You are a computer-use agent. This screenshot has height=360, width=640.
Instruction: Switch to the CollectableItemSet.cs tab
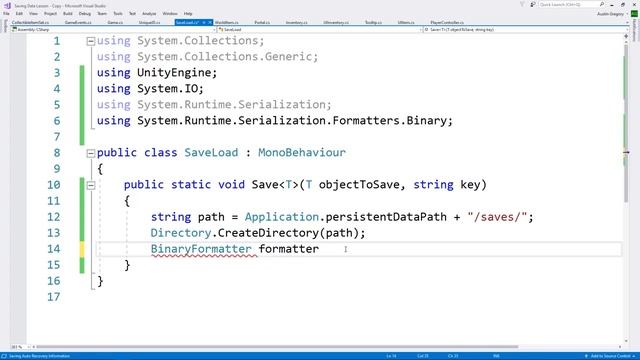(x=30, y=22)
